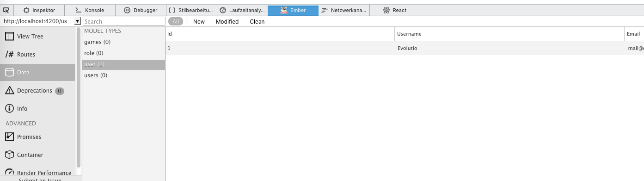Open Routes in sidebar

pos(37,55)
